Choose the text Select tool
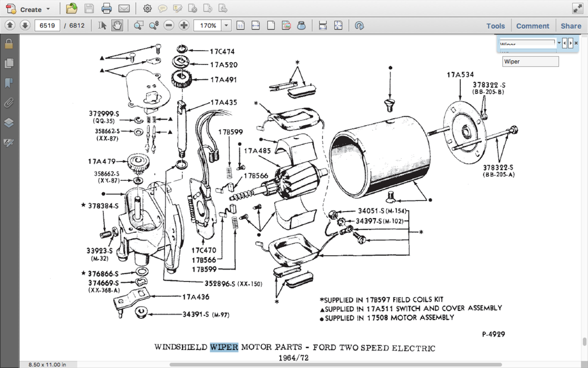 tap(102, 26)
